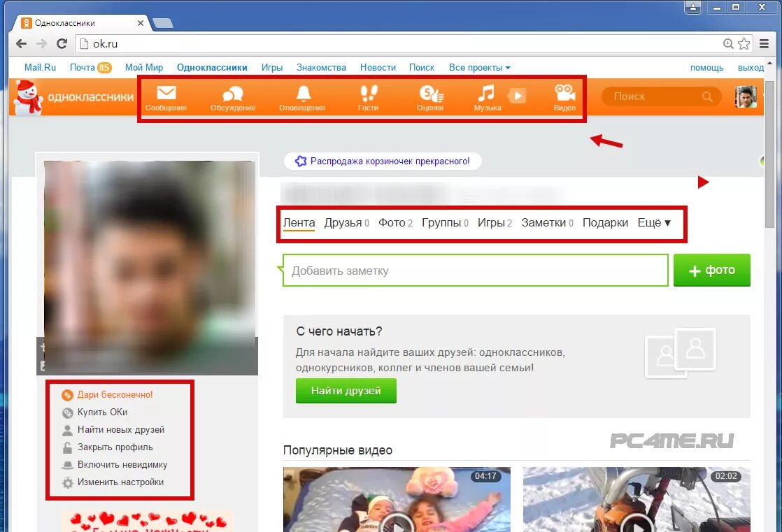Click the Дари бесконечно gift icon
The image size is (782, 532).
[67, 395]
